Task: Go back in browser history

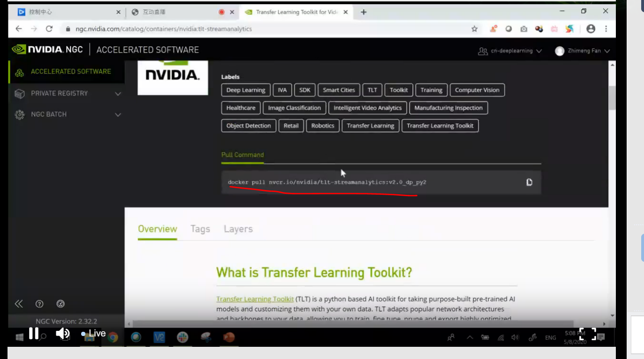Action: (19, 29)
